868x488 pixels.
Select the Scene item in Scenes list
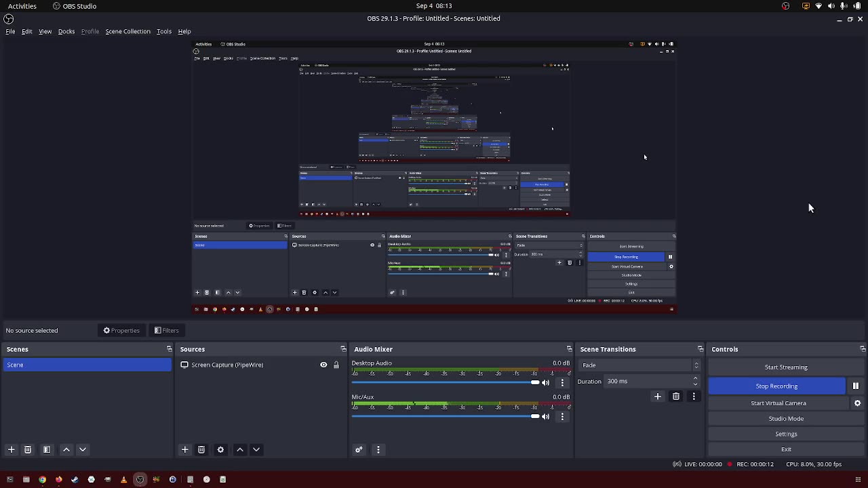tap(87, 365)
